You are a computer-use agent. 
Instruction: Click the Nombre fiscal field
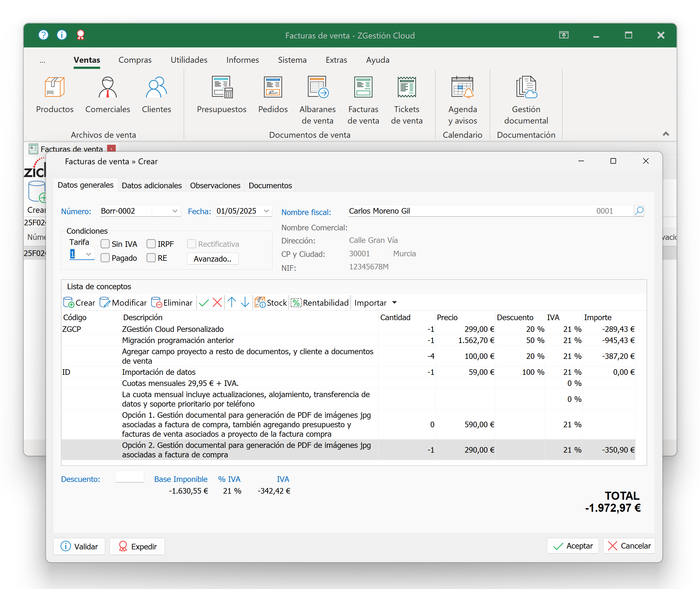(x=490, y=211)
